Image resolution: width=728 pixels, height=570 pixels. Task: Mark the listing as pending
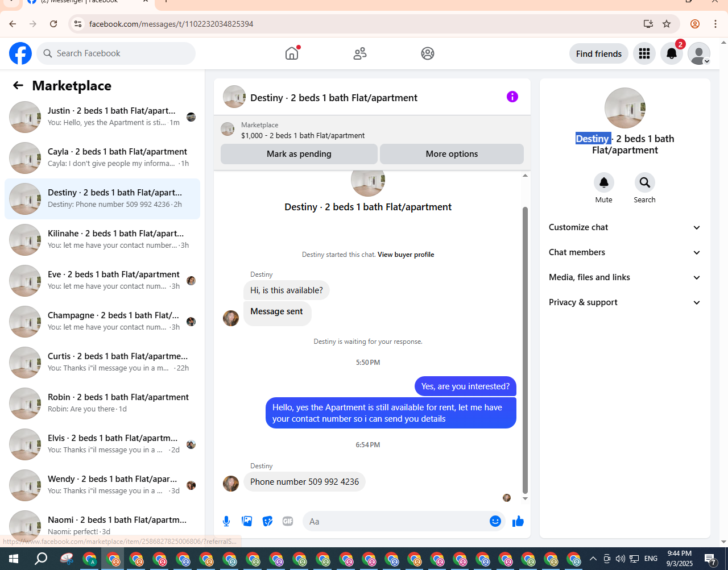tap(299, 154)
